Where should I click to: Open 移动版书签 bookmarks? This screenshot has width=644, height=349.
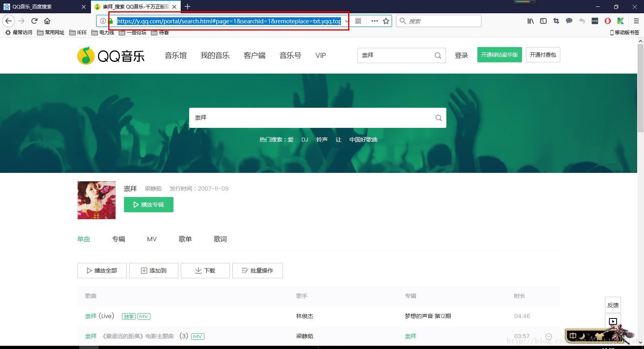pos(625,33)
